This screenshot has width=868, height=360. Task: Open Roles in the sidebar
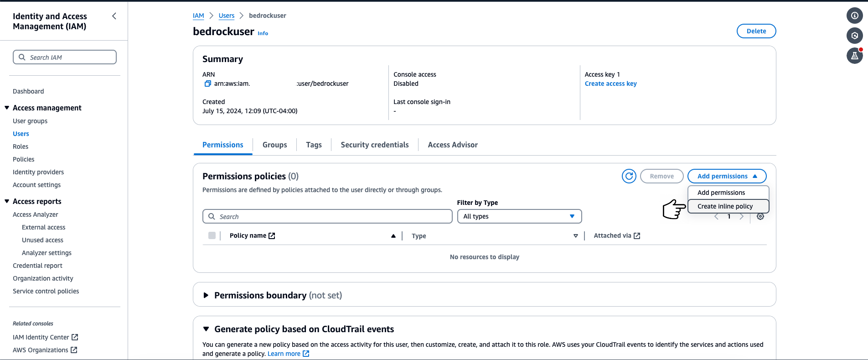tap(21, 146)
